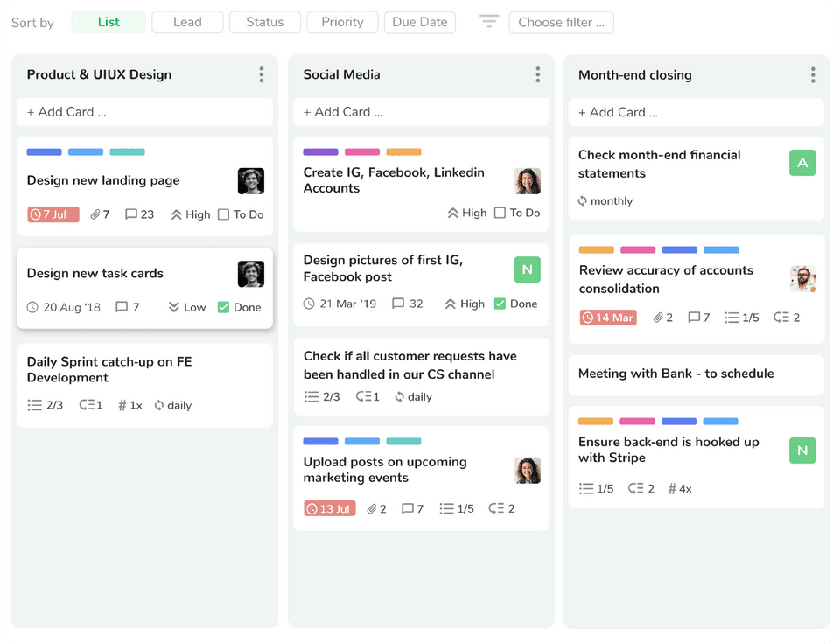Open the Meeting with Bank - to schedule card

tap(696, 374)
